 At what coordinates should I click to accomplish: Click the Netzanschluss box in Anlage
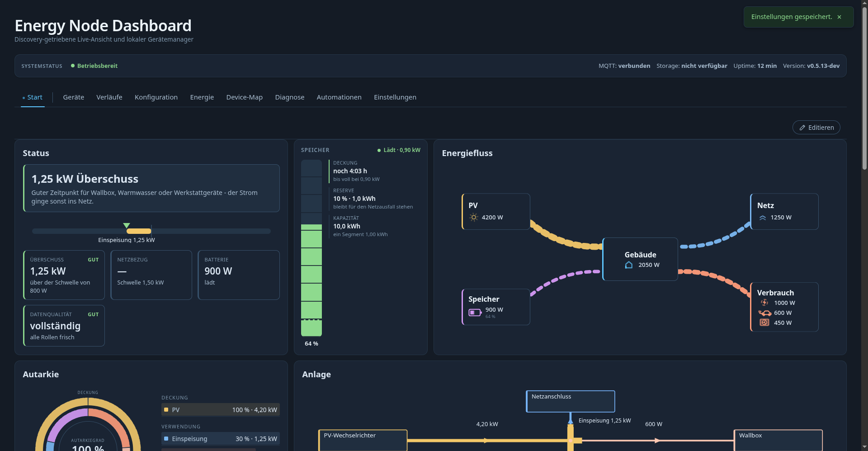tap(571, 401)
